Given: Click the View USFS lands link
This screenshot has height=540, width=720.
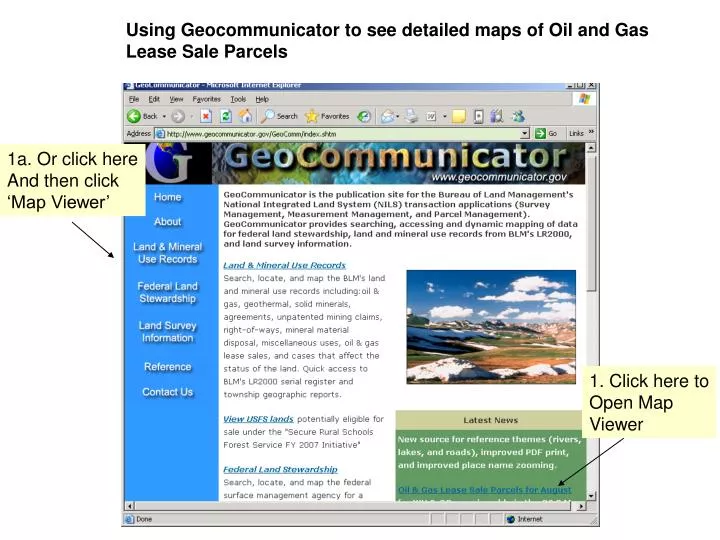Looking at the screenshot, I should [258, 419].
